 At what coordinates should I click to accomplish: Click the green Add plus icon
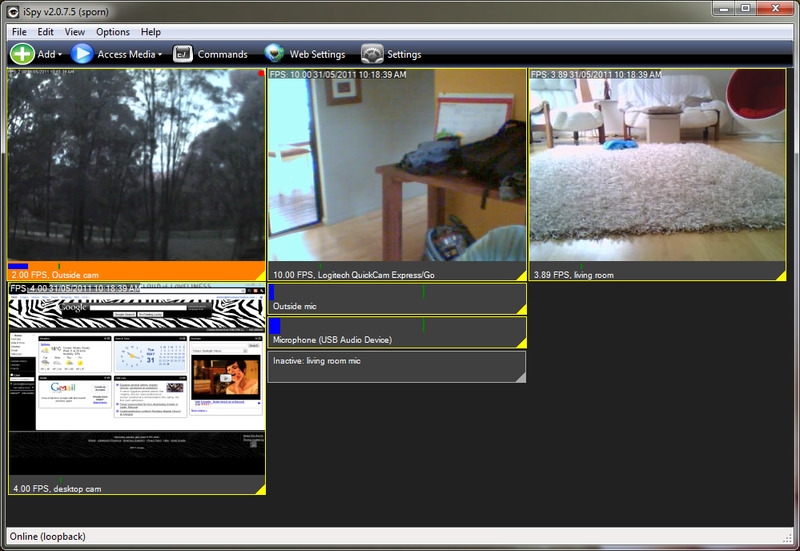pos(22,54)
